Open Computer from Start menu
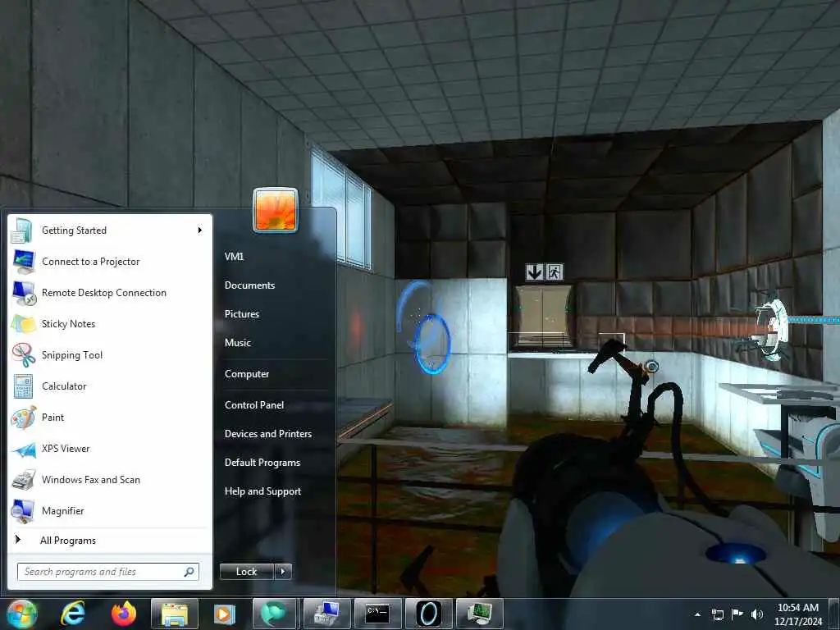Screen dimensions: 840x630 [247, 374]
